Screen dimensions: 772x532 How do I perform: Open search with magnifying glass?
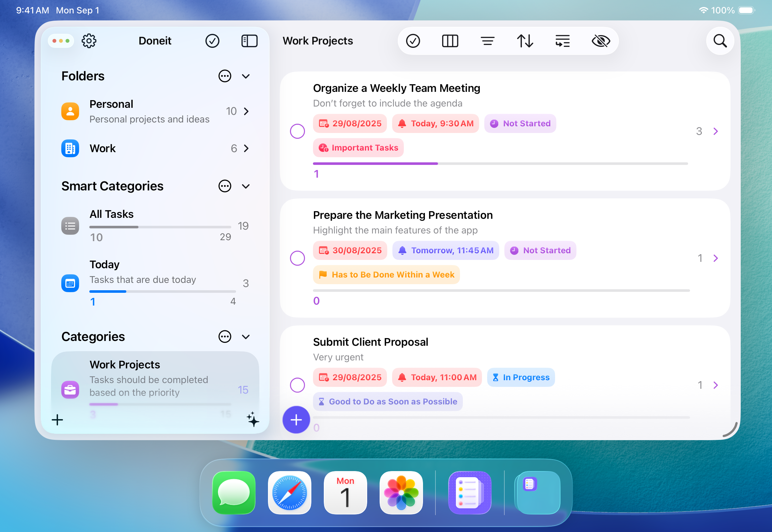pyautogui.click(x=720, y=41)
